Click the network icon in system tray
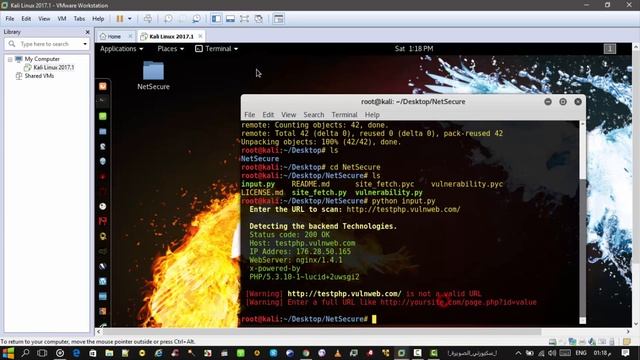This screenshot has height=360, width=640. point(541,353)
